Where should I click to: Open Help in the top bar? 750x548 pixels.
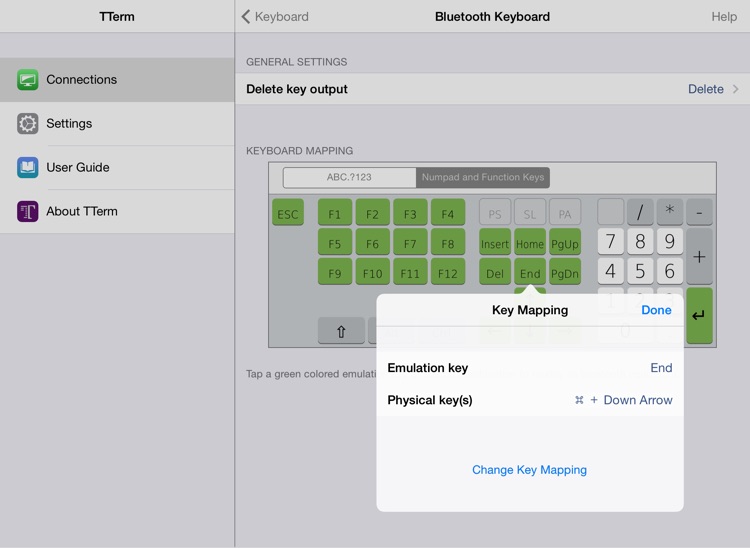pos(724,17)
